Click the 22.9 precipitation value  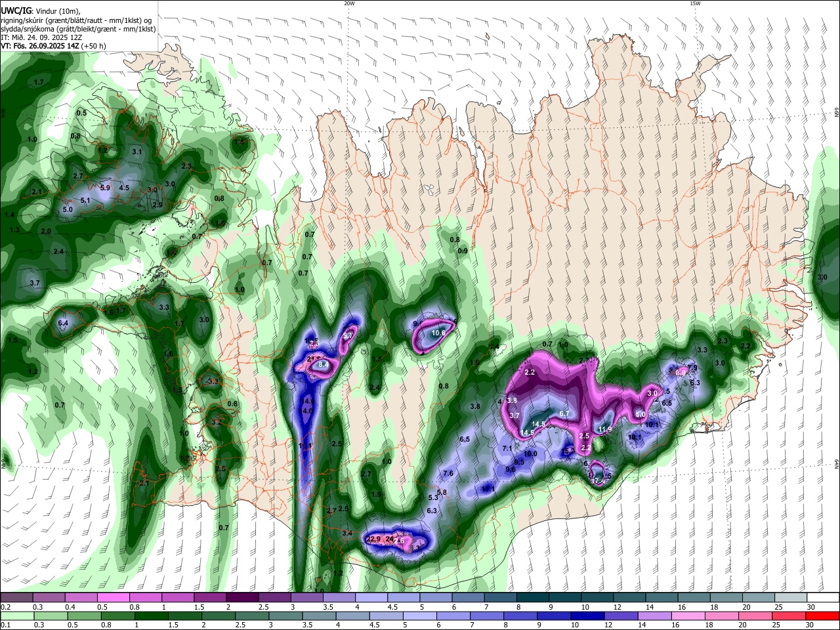tap(373, 539)
